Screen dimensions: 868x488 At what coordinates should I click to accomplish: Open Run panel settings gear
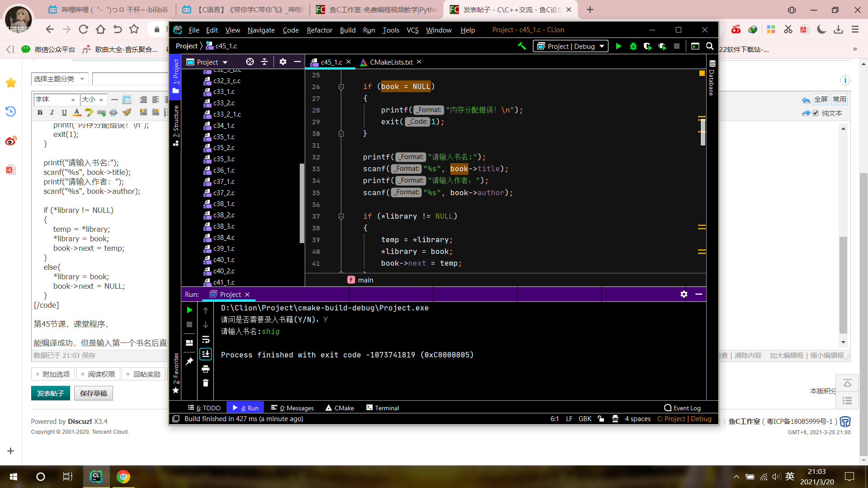[684, 294]
